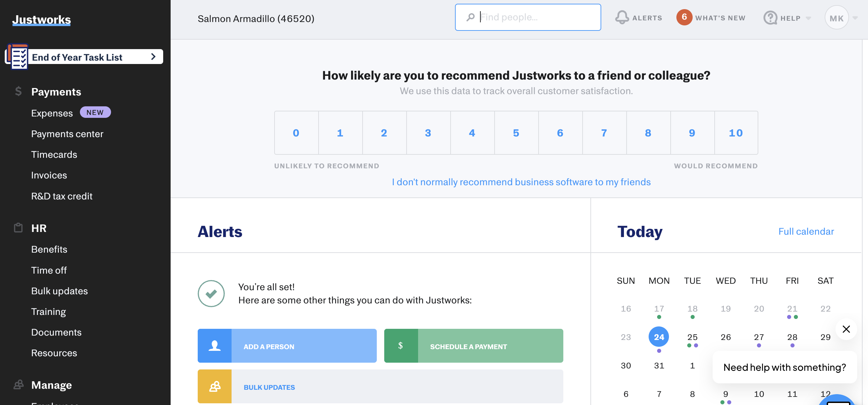Click the SCHEDULE A PAYMENT button
The height and width of the screenshot is (405, 868).
point(474,346)
